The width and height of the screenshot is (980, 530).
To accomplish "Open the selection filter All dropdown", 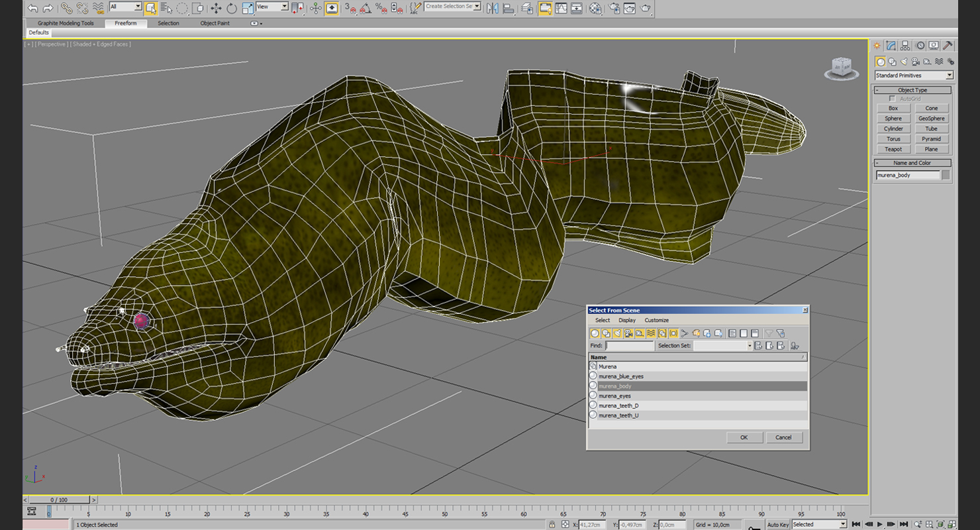I will click(x=125, y=7).
